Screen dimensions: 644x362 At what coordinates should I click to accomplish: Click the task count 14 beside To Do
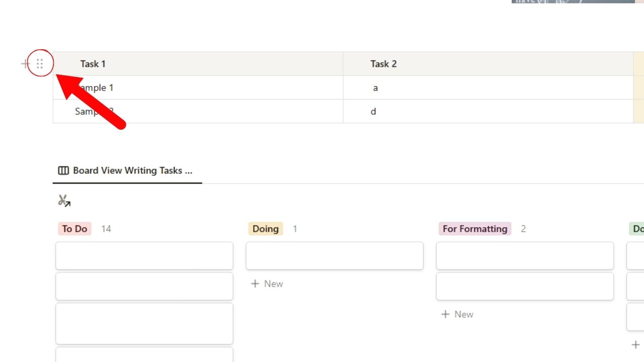point(106,229)
